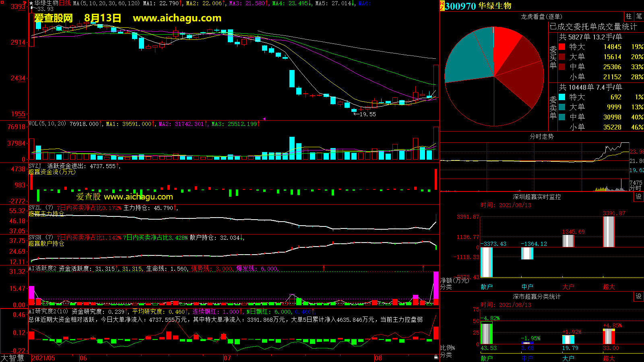
Task: Open the 日线 period selector
Action: (65, 3)
